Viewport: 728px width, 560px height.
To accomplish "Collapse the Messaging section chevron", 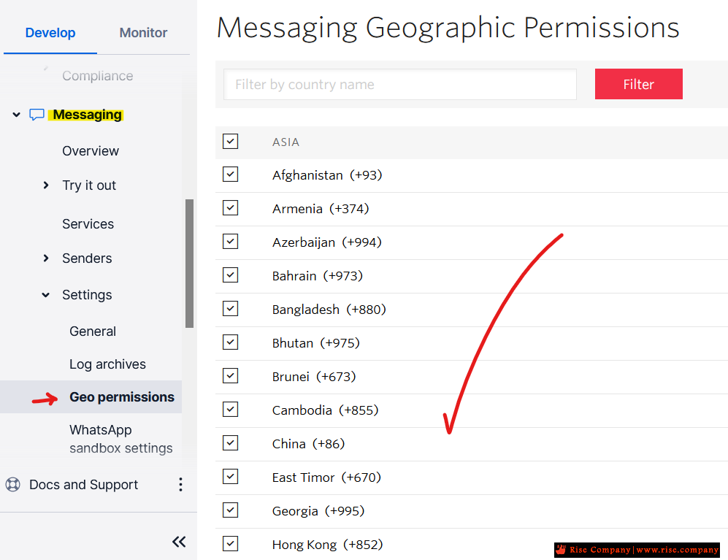I will (16, 115).
